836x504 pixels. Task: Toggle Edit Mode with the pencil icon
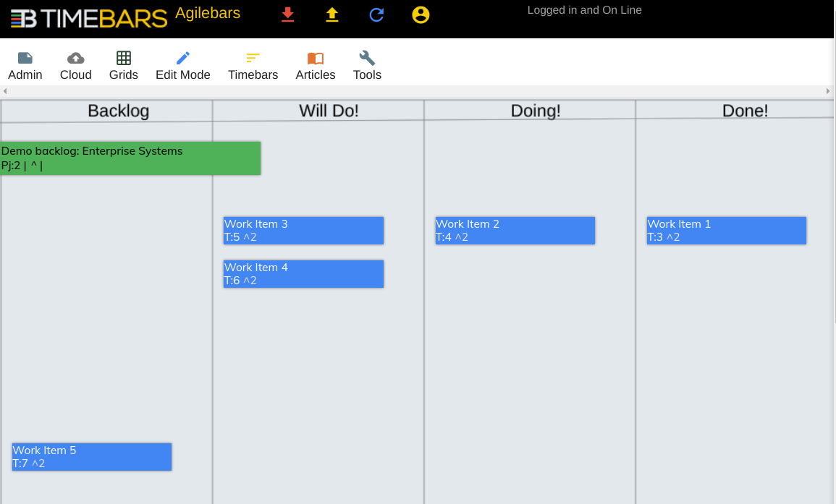[183, 65]
